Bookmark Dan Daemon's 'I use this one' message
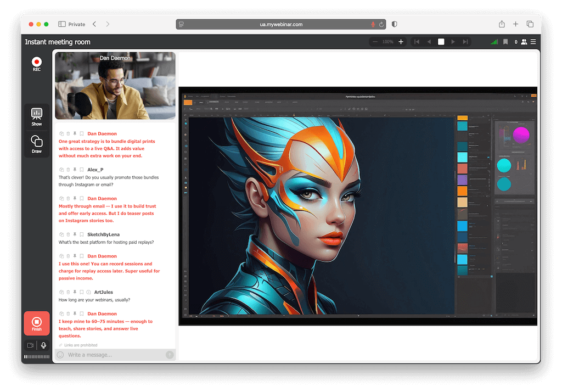 point(81,256)
